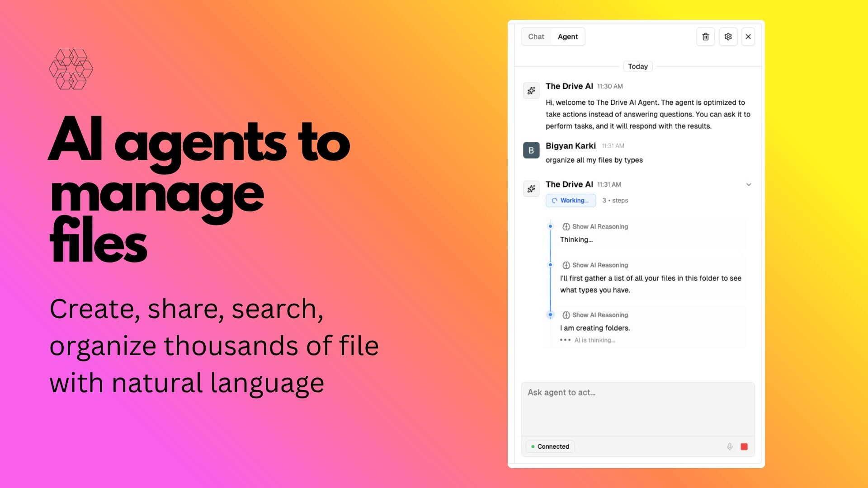This screenshot has height=488, width=868.
Task: Expand Show AI Reasoning above the gather files step
Action: click(595, 265)
